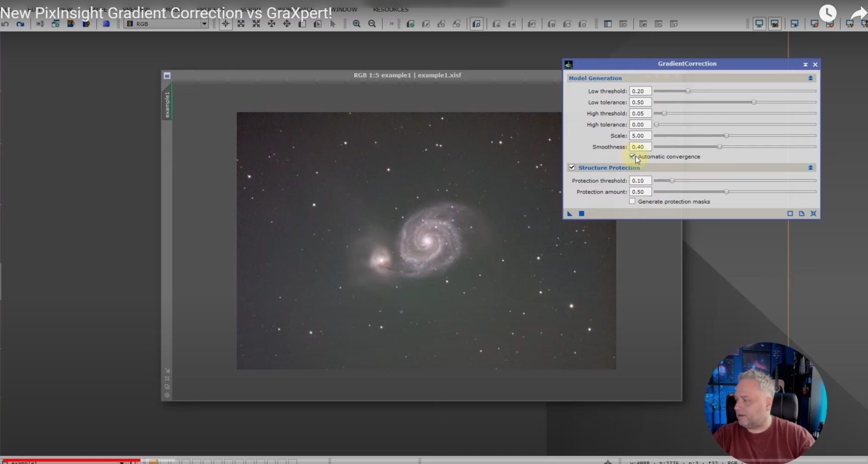Disable Automatic convergence checkbox
The height and width of the screenshot is (464, 868).
click(632, 157)
